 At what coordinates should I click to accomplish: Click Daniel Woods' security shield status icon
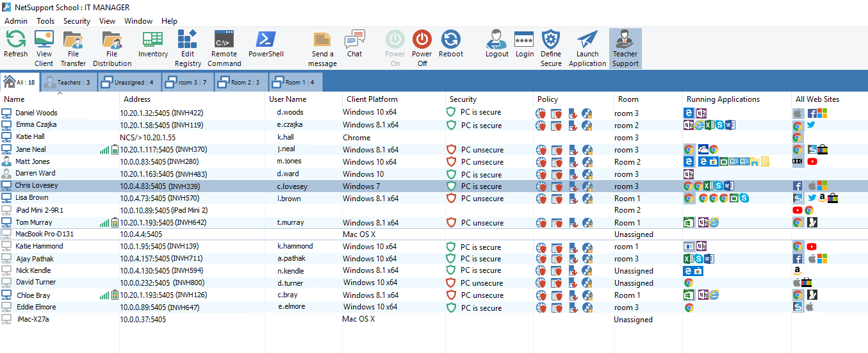451,112
